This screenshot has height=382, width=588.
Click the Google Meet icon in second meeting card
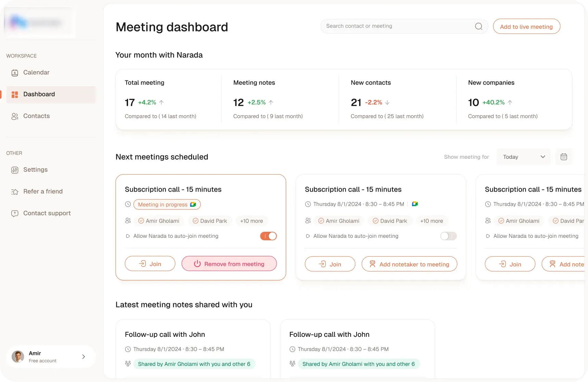coord(415,204)
